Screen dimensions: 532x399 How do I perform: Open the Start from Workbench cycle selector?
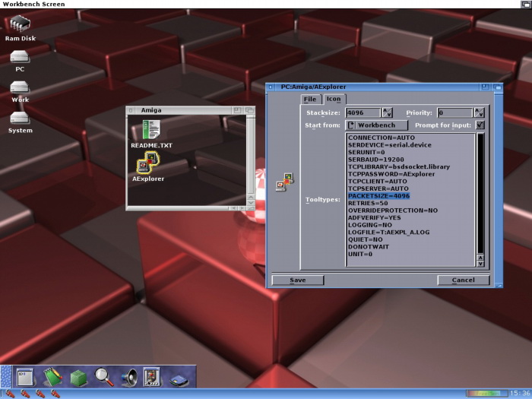pyautogui.click(x=377, y=125)
